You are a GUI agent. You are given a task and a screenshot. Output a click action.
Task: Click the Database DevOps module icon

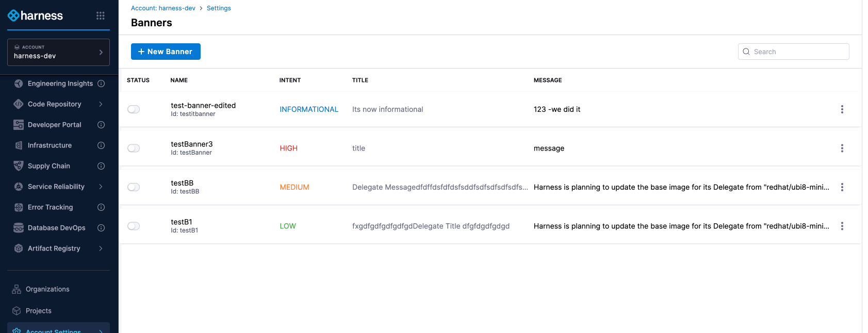pyautogui.click(x=19, y=228)
